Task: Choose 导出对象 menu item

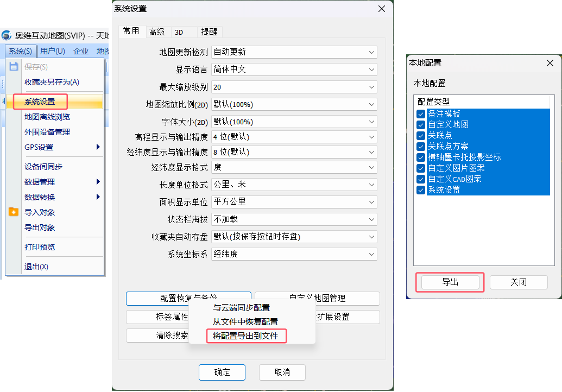Action: [x=54, y=227]
